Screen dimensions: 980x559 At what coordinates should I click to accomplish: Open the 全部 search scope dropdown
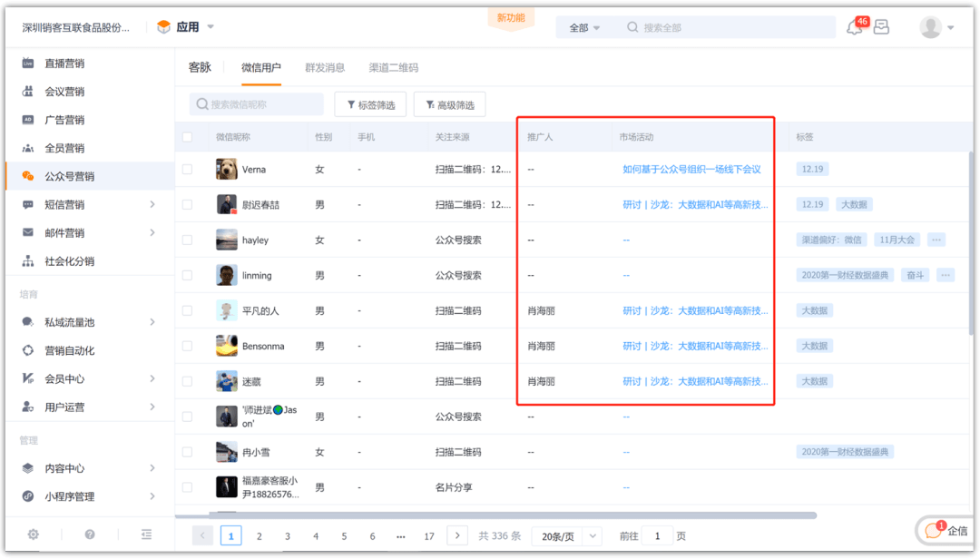coord(584,27)
